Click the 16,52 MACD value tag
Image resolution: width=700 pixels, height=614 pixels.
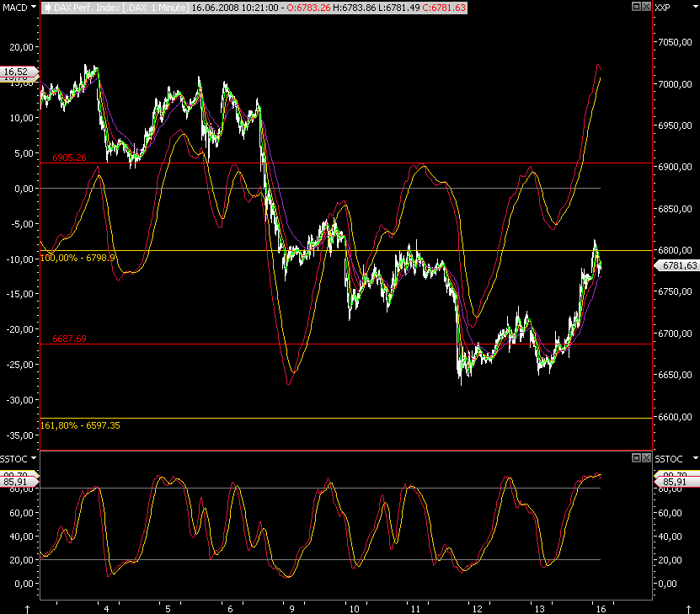click(x=18, y=72)
